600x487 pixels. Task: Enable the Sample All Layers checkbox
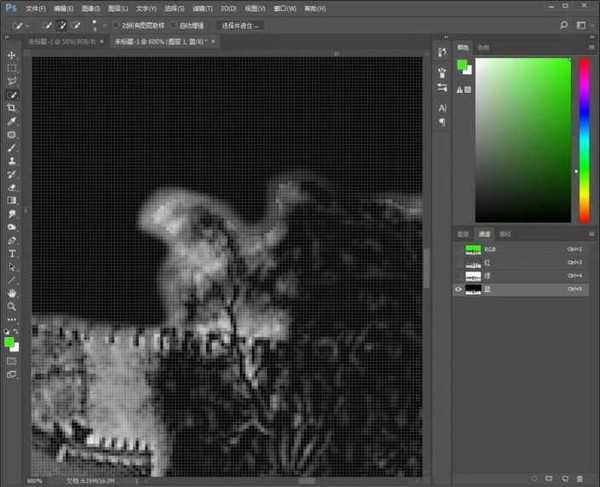pos(116,24)
